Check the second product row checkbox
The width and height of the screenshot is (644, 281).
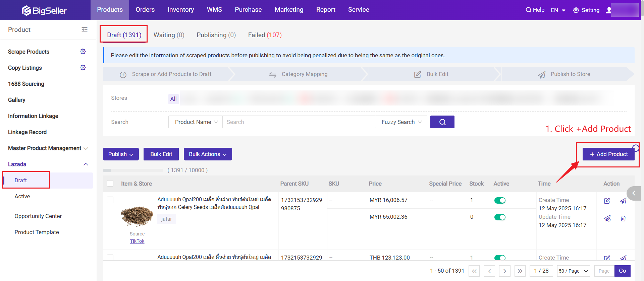pos(110,258)
